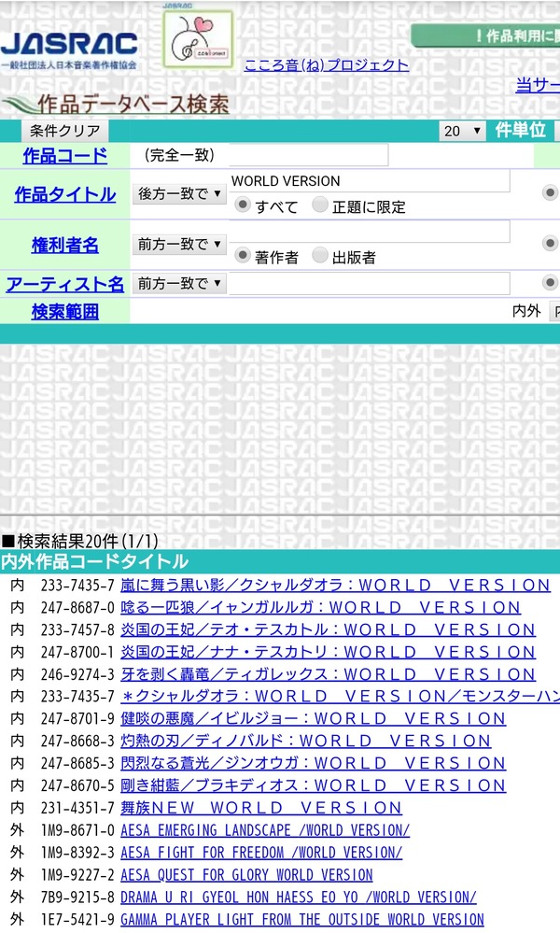This screenshot has height=933, width=560.
Task: Select the 著作者 radio button
Action: (242, 255)
